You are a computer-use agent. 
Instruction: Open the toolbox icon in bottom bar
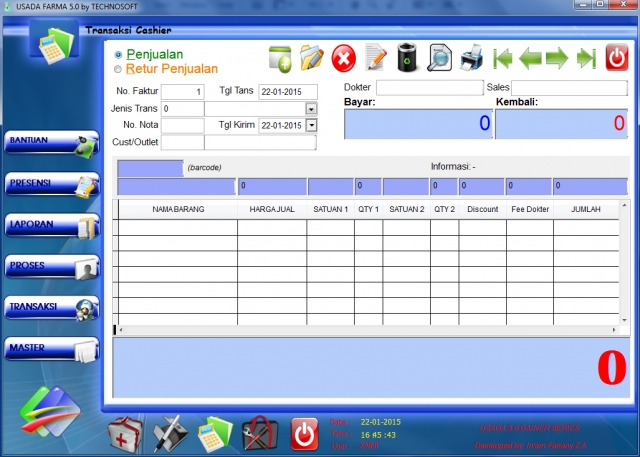(x=259, y=433)
